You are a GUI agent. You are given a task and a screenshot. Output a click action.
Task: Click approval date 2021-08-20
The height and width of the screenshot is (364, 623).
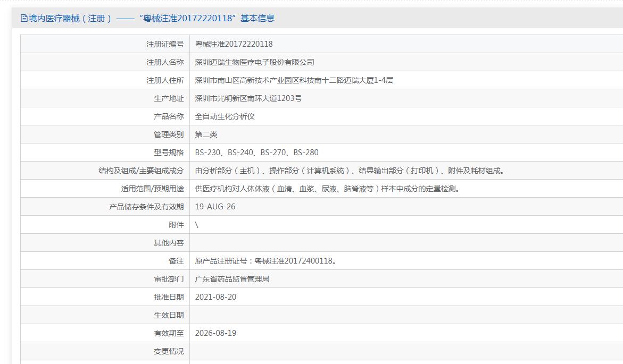[215, 297]
